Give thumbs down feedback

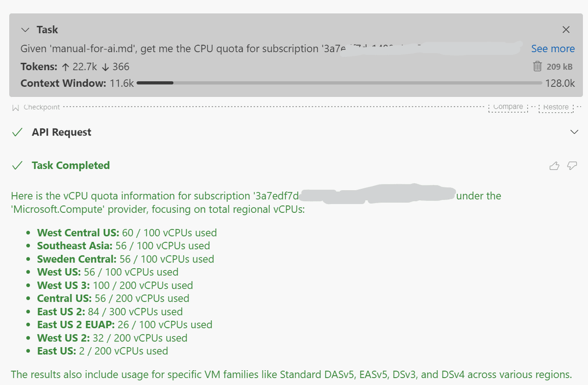coord(572,166)
